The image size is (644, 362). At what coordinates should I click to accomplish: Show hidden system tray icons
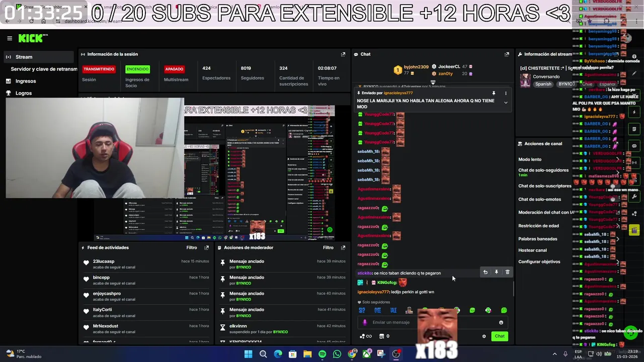click(x=554, y=354)
